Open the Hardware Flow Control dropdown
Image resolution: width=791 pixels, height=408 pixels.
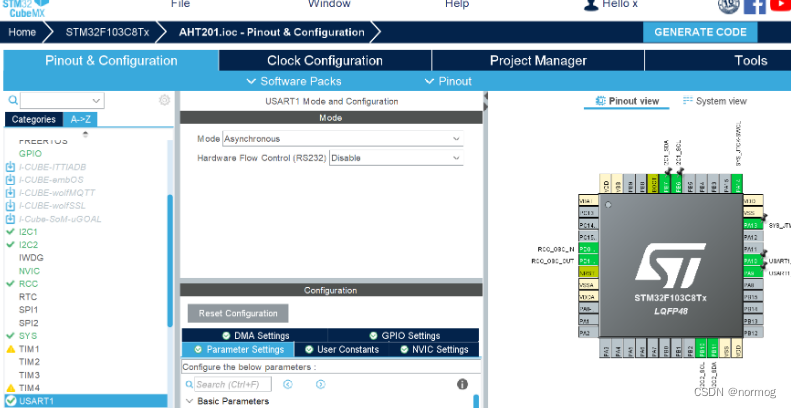pos(396,158)
